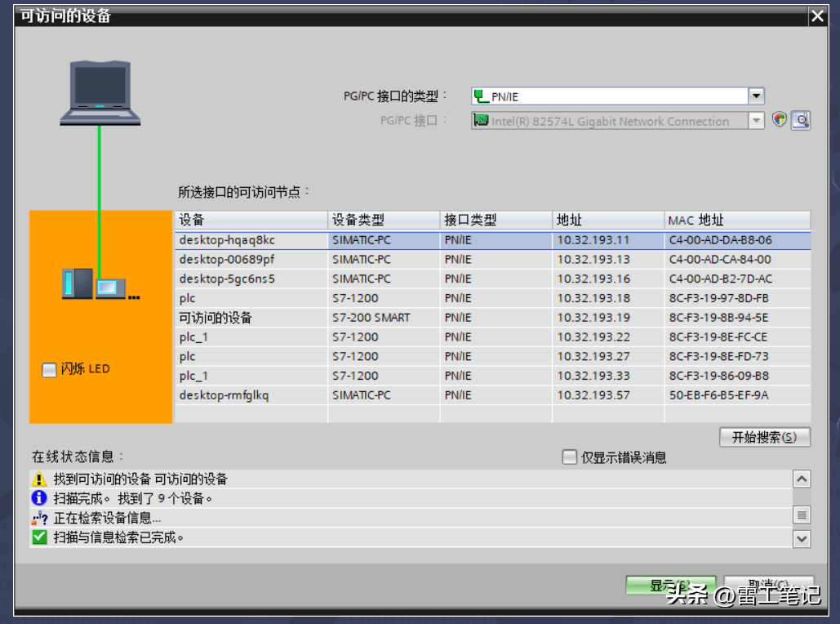Close the 可访问的设备 dialog
840x624 pixels.
pyautogui.click(x=817, y=16)
